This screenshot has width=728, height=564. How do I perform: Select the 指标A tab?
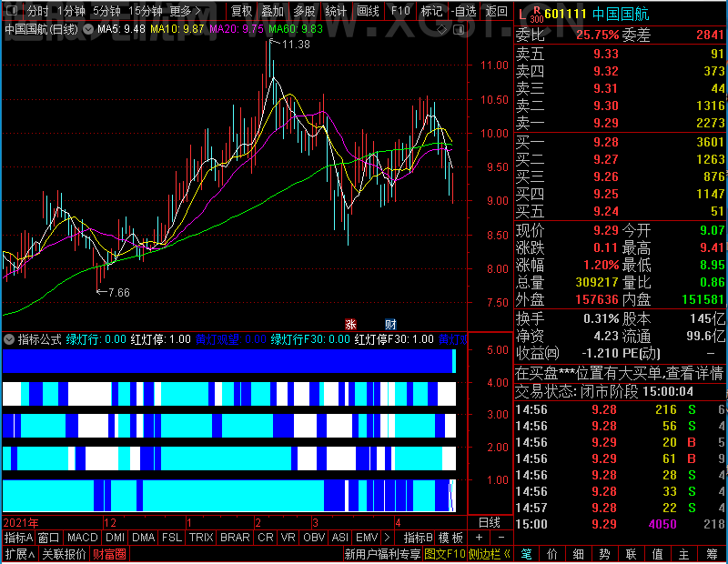(x=18, y=538)
